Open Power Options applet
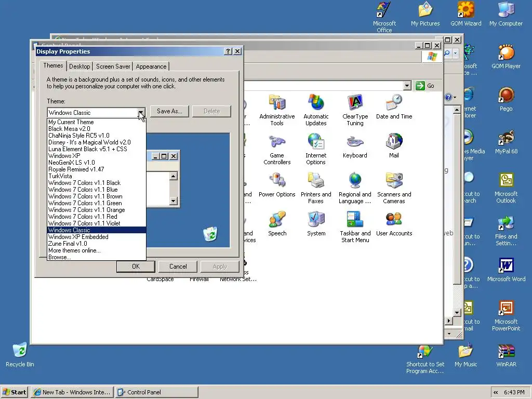The width and height of the screenshot is (532, 399). (x=277, y=185)
